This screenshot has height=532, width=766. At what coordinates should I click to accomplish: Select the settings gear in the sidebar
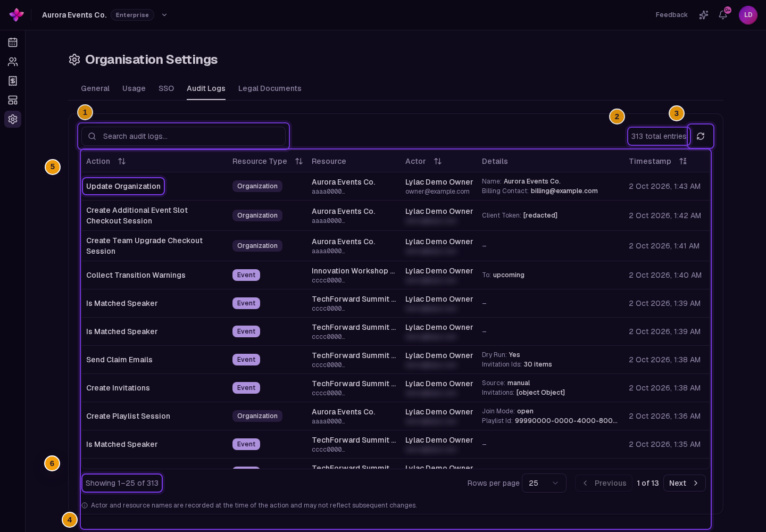[13, 119]
